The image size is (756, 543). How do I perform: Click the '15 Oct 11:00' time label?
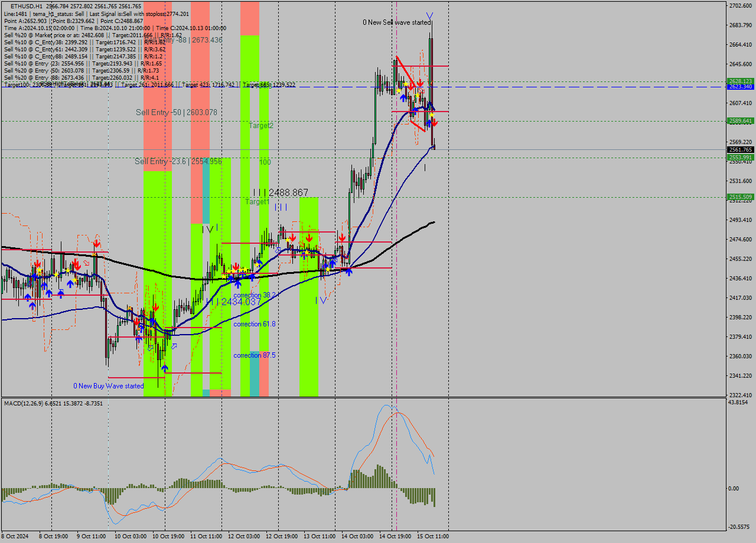coord(433,537)
